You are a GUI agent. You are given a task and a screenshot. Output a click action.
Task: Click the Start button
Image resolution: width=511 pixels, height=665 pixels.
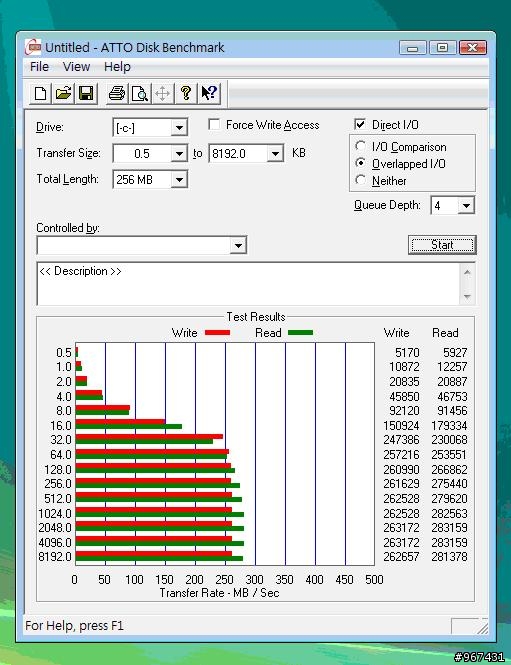pyautogui.click(x=442, y=245)
